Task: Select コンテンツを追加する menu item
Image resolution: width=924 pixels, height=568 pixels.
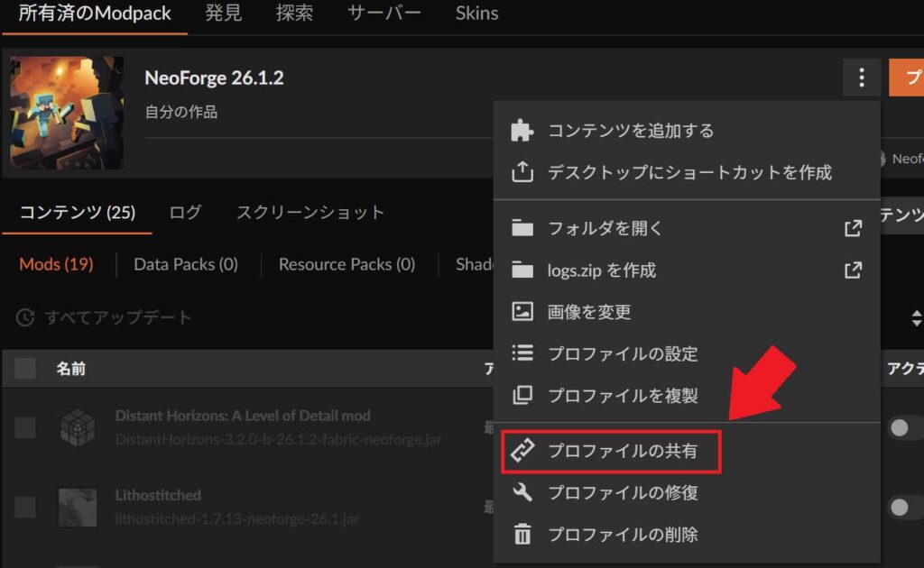Action: coord(687,130)
